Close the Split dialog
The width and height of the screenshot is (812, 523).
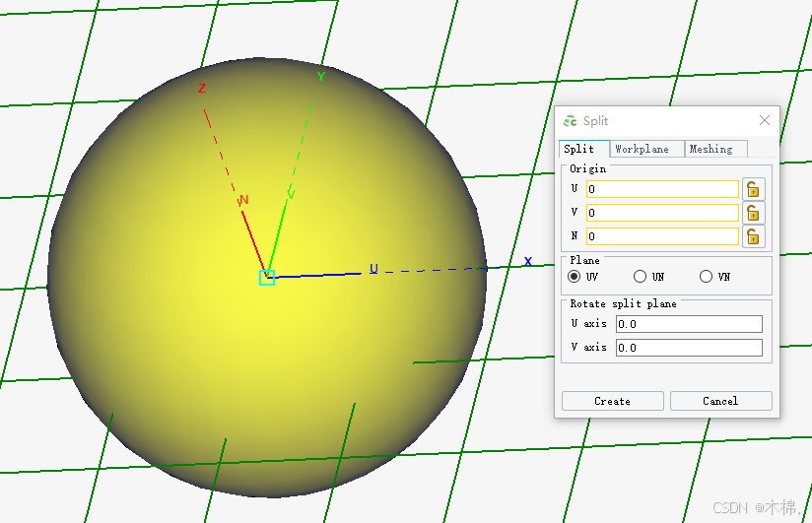(765, 120)
